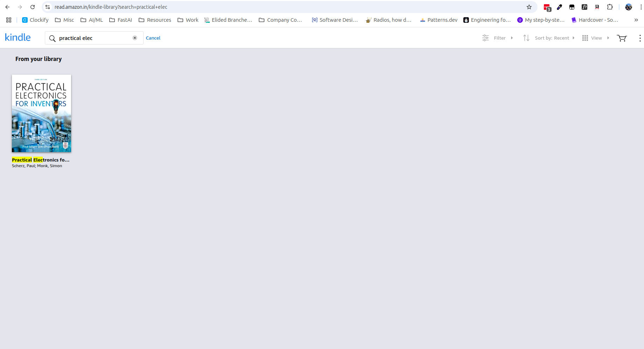Open the Clockify bookmark
The height and width of the screenshot is (349, 644).
pos(35,20)
